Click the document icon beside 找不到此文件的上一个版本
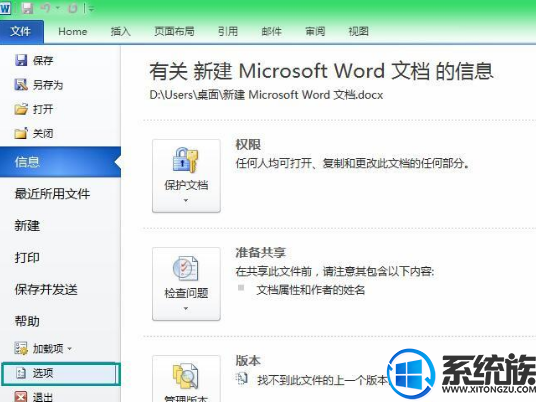The width and height of the screenshot is (536, 402). 242,378
